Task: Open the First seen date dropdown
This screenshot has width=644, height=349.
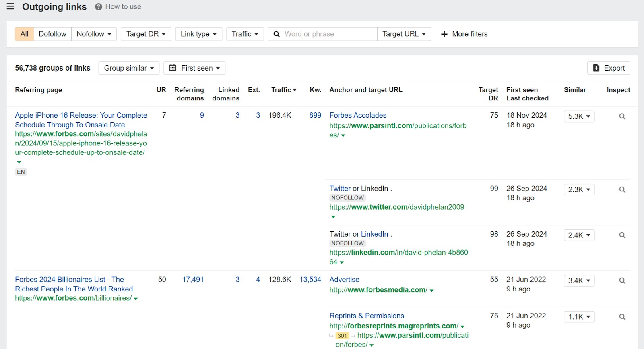Action: click(x=194, y=68)
